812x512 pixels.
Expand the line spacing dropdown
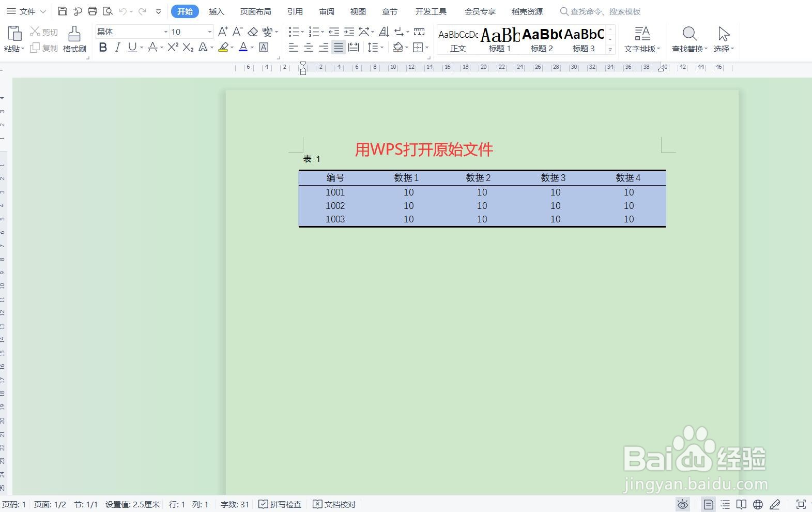pos(382,48)
